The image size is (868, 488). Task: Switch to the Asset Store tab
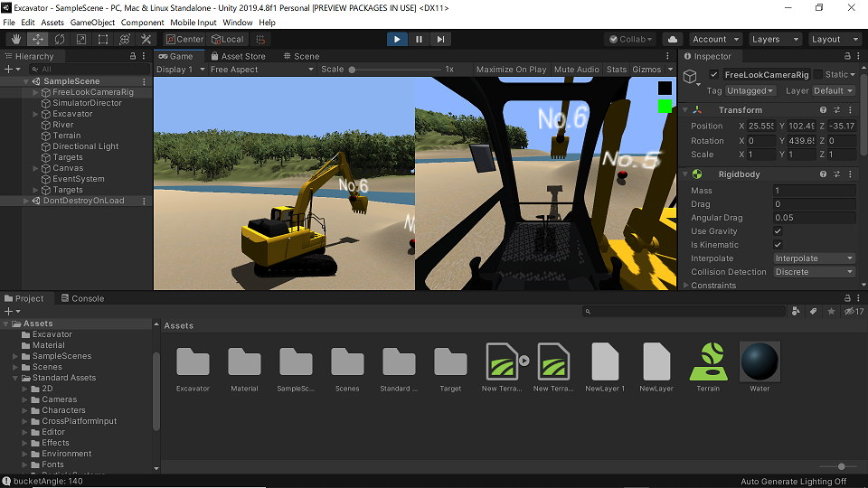pyautogui.click(x=238, y=56)
